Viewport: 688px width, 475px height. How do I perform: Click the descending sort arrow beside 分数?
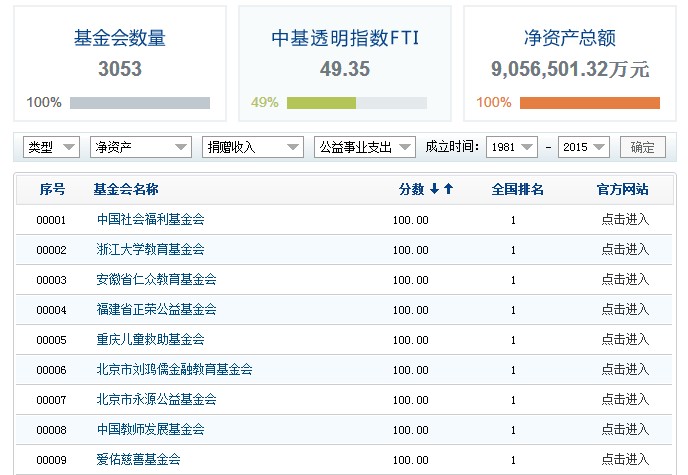(x=435, y=189)
